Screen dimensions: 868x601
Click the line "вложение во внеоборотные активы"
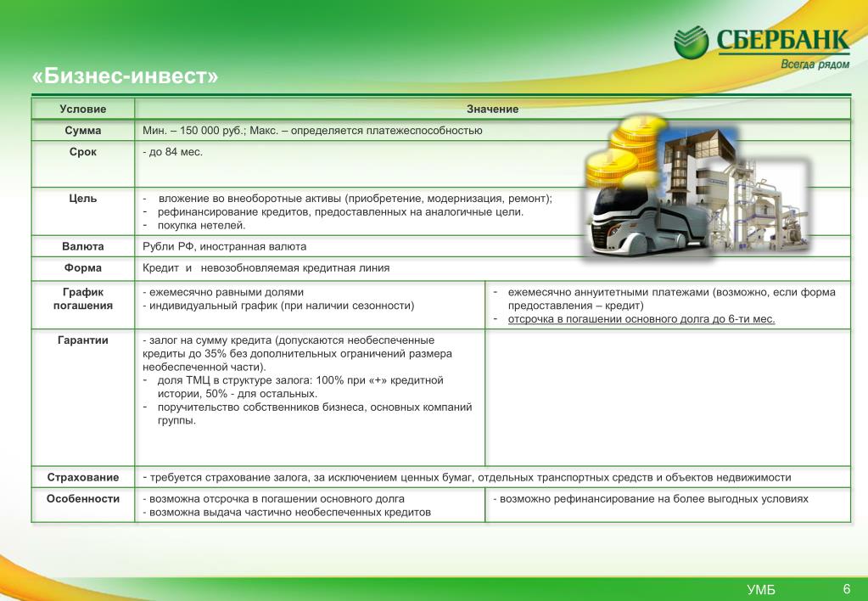(355, 199)
